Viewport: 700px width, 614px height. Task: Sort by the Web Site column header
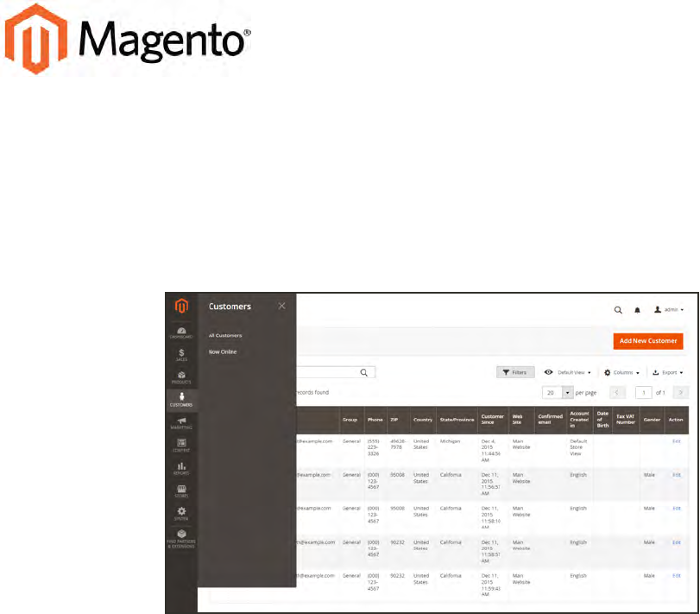coord(521,420)
